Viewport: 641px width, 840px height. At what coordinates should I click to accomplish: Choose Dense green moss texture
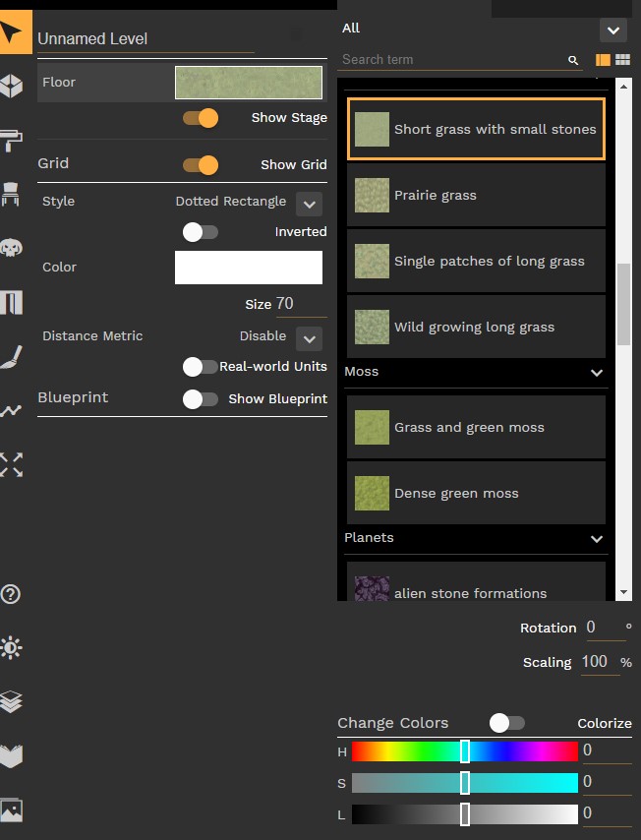[x=476, y=494]
